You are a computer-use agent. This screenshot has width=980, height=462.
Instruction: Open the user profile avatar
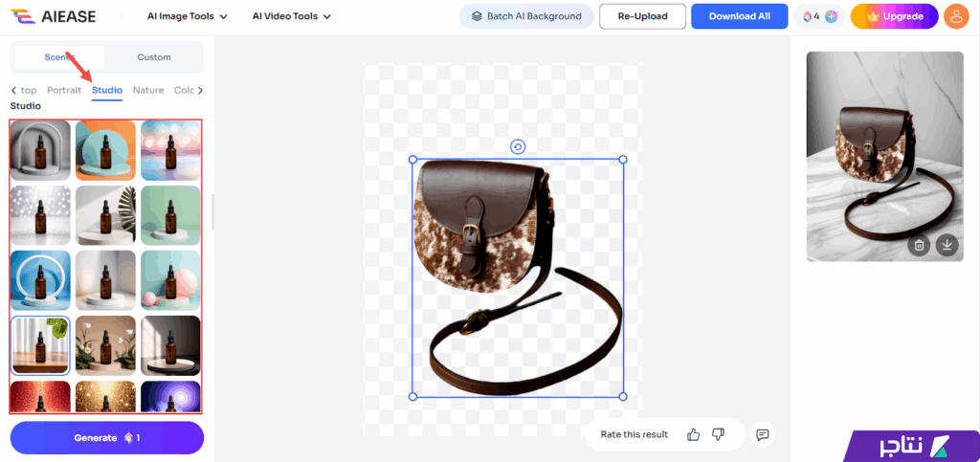tap(955, 16)
